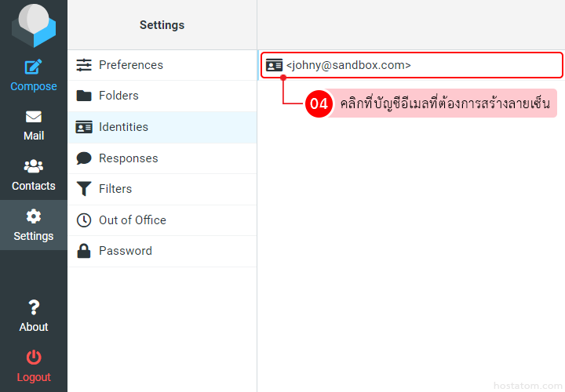Image resolution: width=565 pixels, height=392 pixels.
Task: Click identity card icon beside johny@sandbox.com
Action: pyautogui.click(x=274, y=66)
